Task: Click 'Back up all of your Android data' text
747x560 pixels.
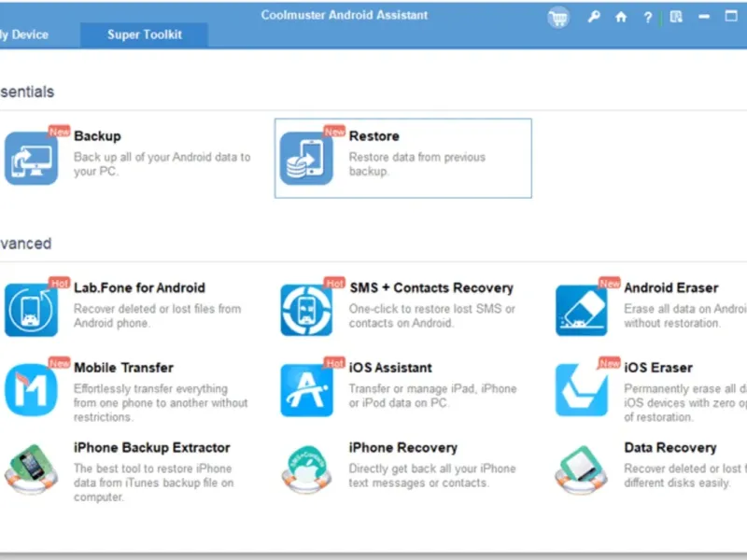Action: coord(162,164)
